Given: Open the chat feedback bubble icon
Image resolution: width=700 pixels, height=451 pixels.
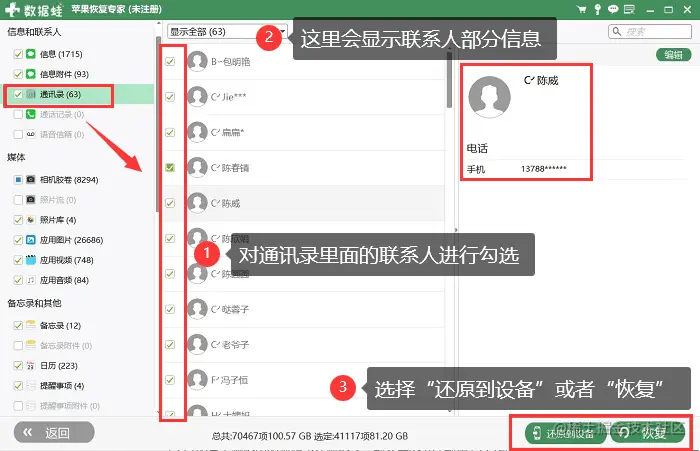Looking at the screenshot, I should (613, 9).
